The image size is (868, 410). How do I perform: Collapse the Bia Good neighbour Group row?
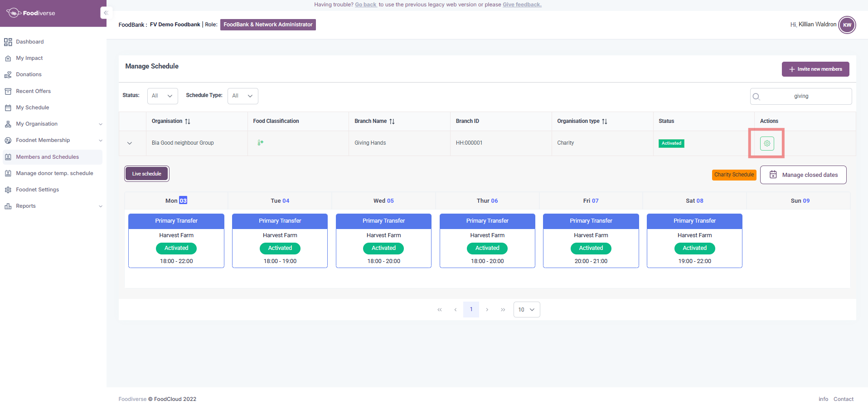click(130, 143)
